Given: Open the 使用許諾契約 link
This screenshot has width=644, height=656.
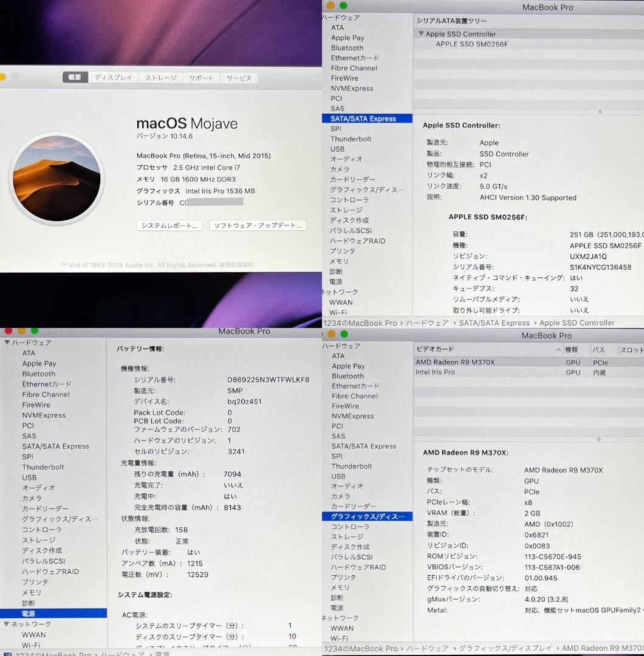Looking at the screenshot, I should 236,265.
